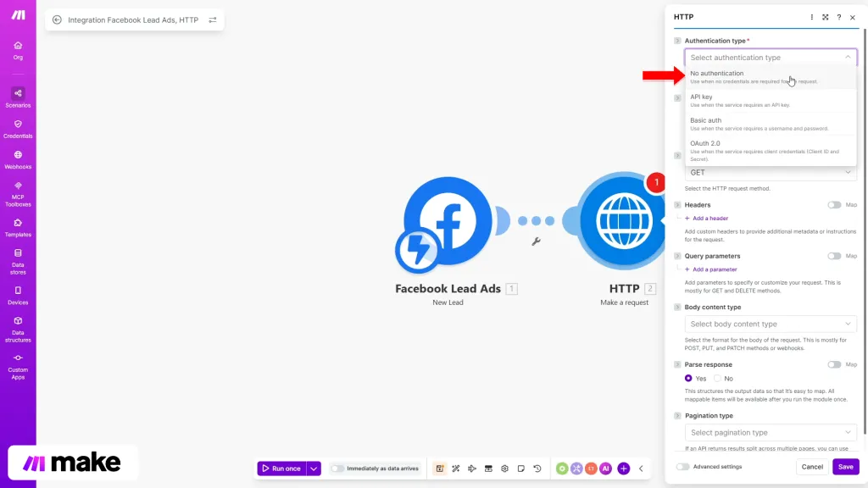This screenshot has height=488, width=868.
Task: Toggle the Headers Map switch
Action: pos(834,205)
